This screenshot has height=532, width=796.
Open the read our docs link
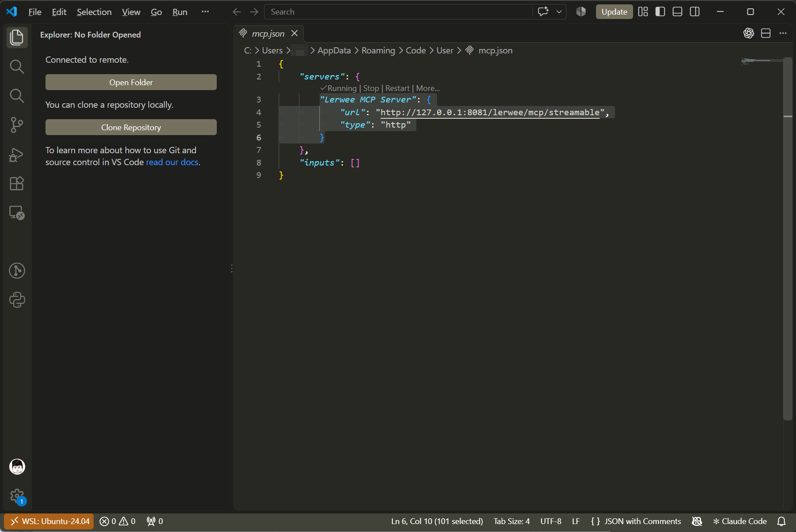pos(172,162)
